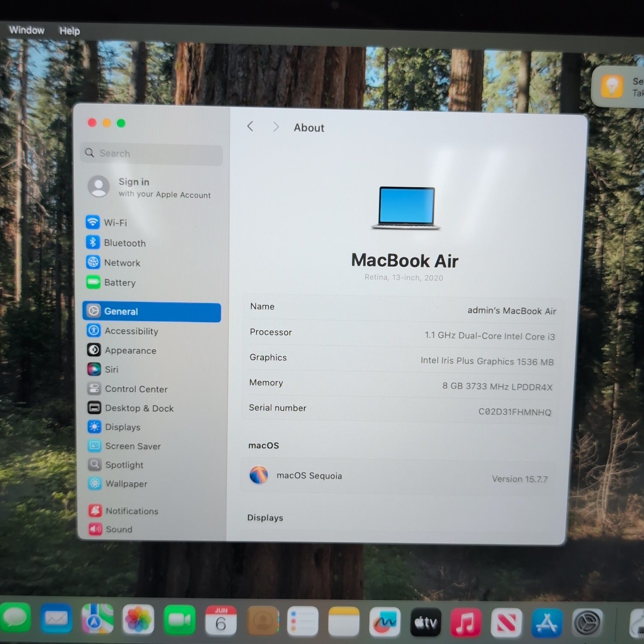This screenshot has height=644, width=644.
Task: Launch the Notes app from the Dock
Action: pos(344,621)
